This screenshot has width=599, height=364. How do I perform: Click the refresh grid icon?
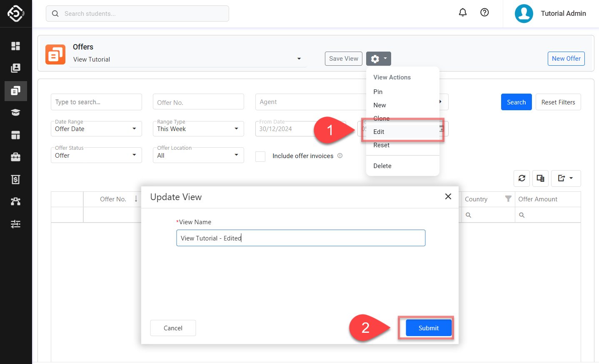[522, 178]
